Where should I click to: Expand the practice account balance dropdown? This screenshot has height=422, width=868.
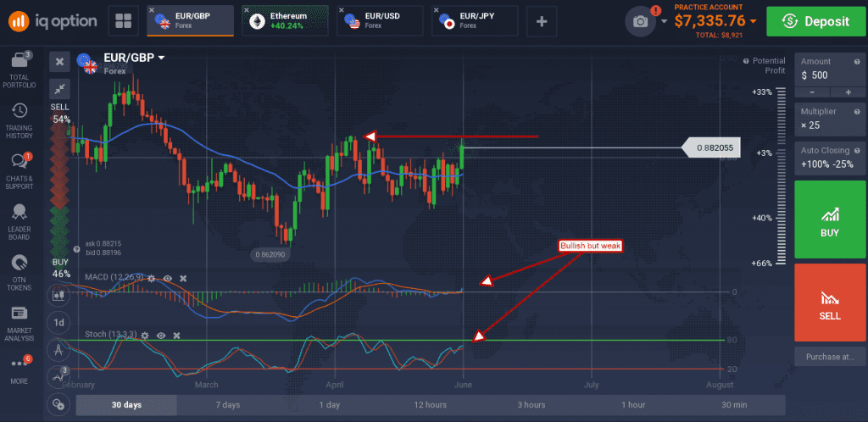tap(753, 21)
